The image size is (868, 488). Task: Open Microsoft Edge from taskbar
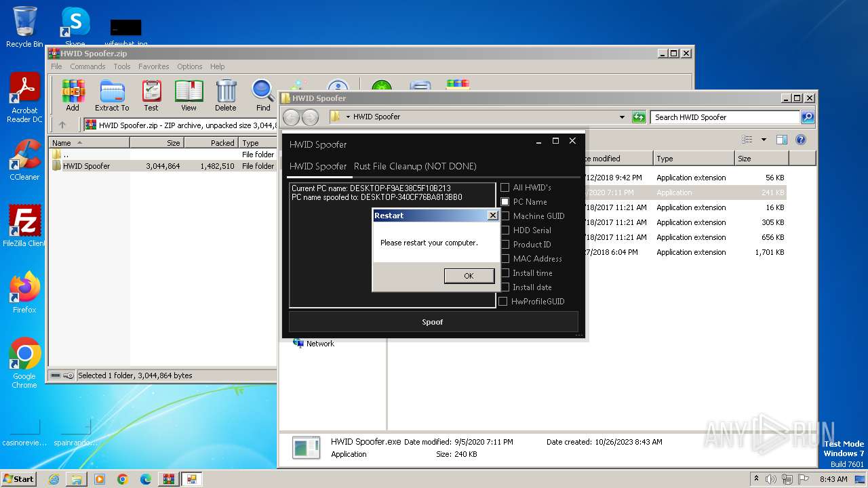point(146,479)
